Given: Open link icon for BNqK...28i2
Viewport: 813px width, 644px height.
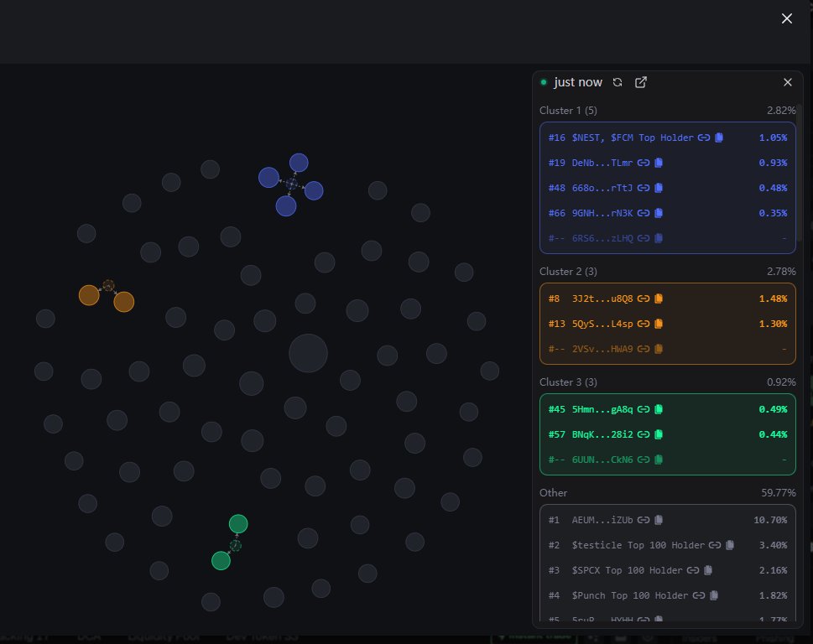Looking at the screenshot, I should pyautogui.click(x=644, y=434).
